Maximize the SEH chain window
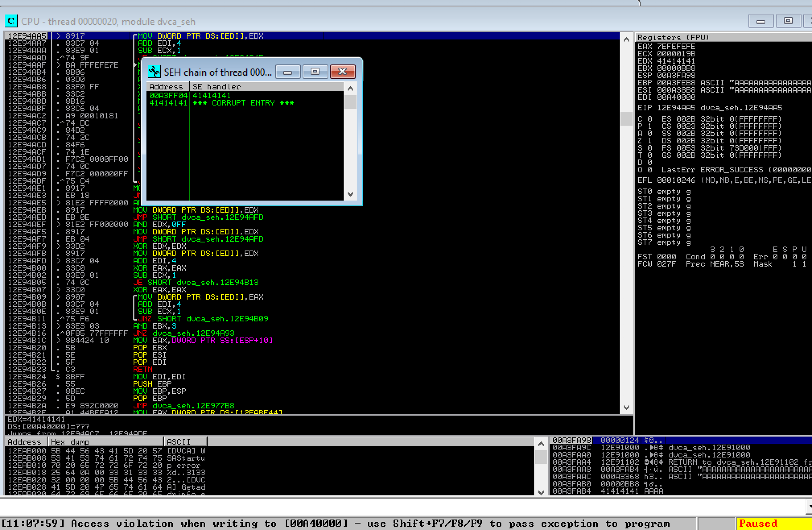The width and height of the screenshot is (812, 530). click(x=315, y=72)
